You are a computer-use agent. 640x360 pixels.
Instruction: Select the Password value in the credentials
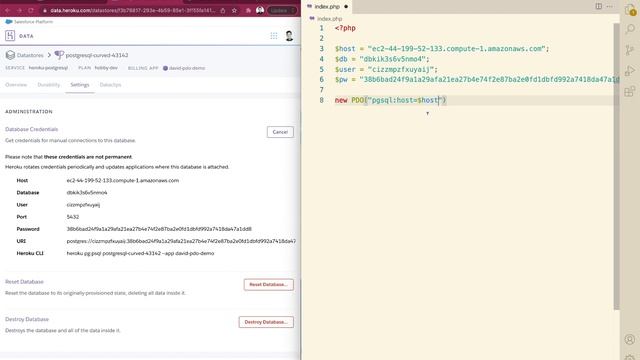click(159, 229)
